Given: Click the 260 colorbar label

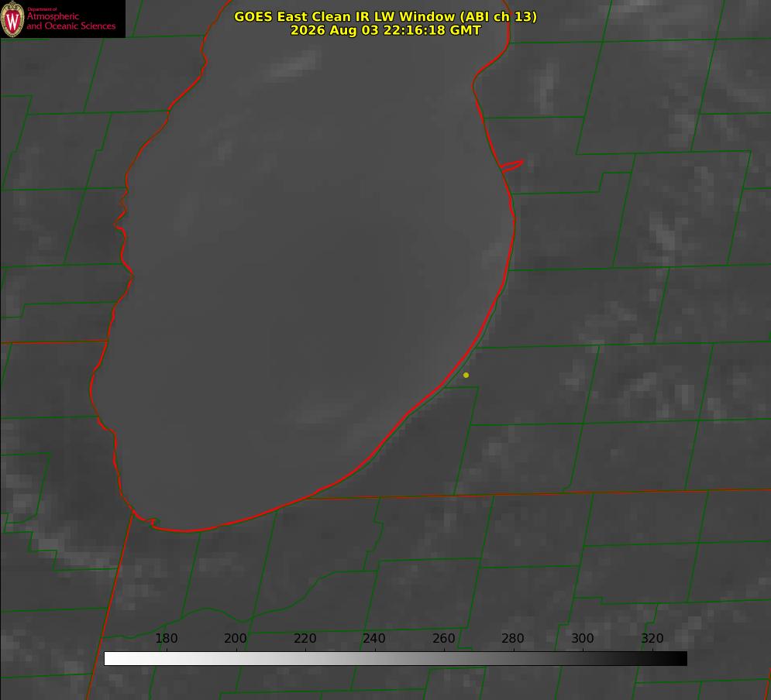Looking at the screenshot, I should coord(443,638).
